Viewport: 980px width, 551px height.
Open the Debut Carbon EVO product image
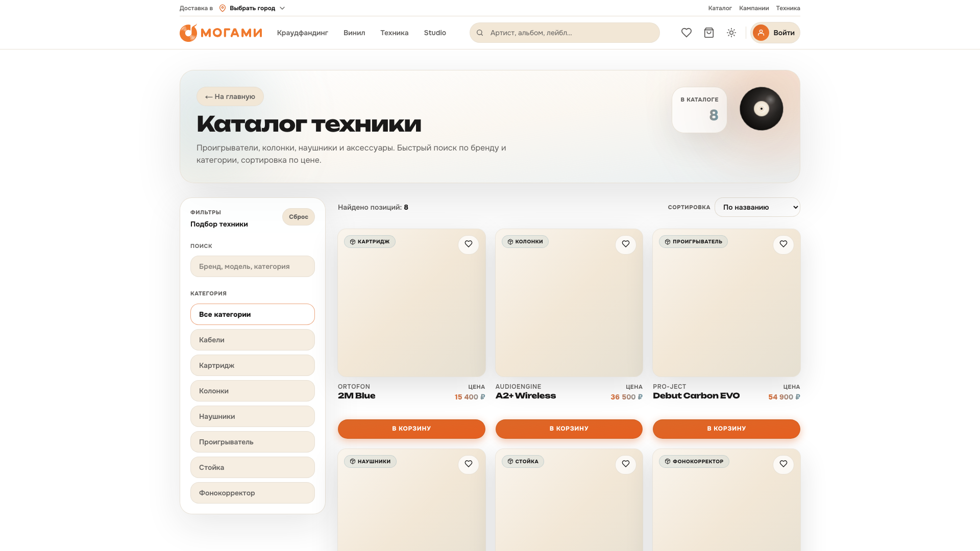[726, 303]
